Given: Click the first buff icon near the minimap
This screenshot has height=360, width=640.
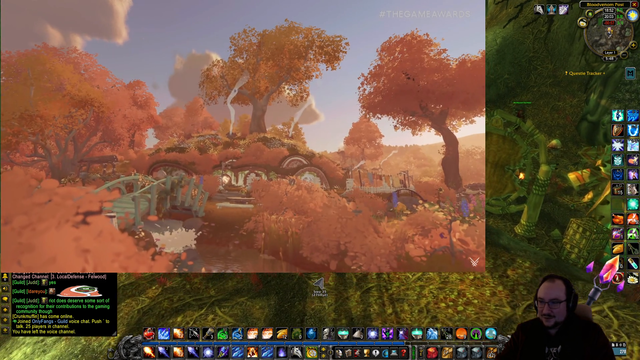Looking at the screenshot, I should [x=539, y=9].
